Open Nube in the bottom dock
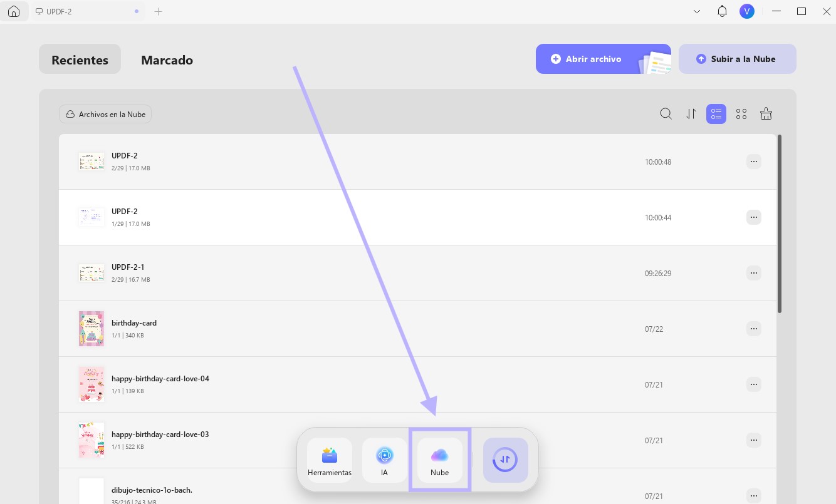 (440, 460)
